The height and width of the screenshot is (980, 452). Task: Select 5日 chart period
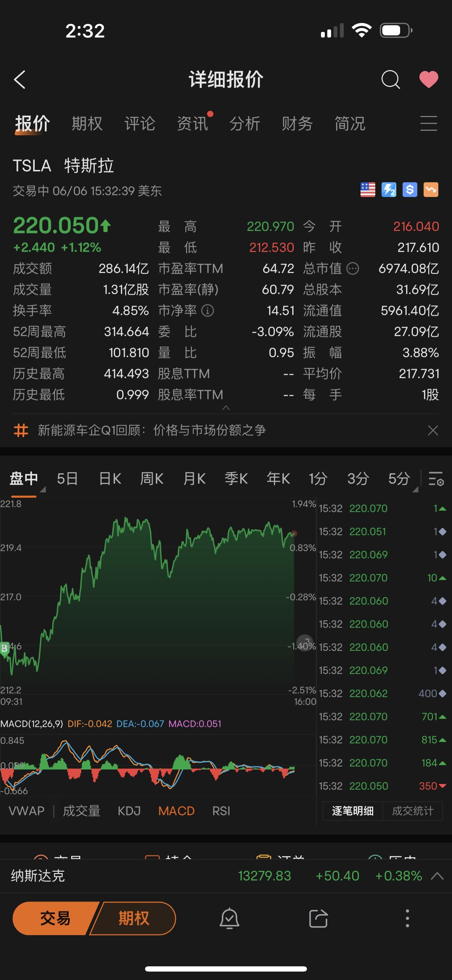click(67, 478)
